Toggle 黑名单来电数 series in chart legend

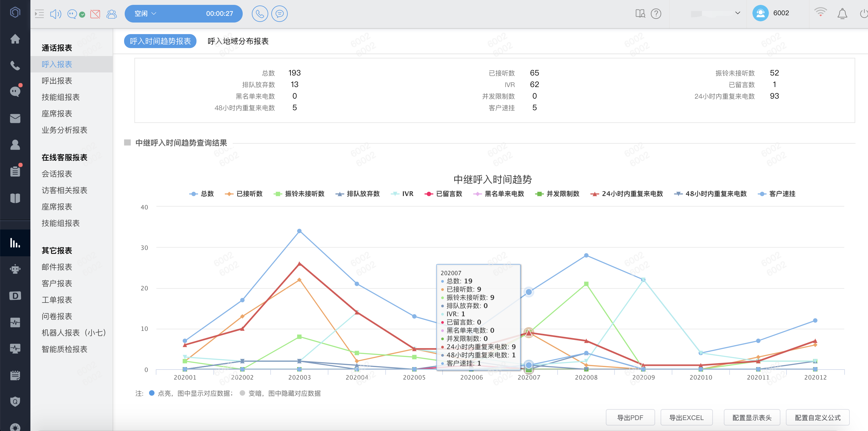click(498, 194)
